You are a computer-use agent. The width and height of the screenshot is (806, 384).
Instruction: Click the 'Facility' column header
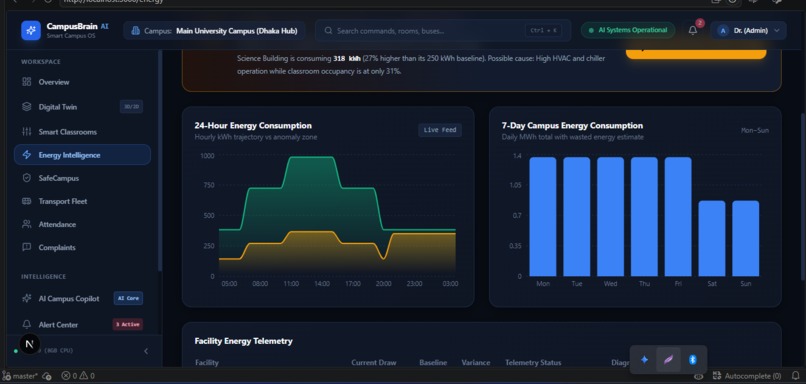(x=207, y=362)
